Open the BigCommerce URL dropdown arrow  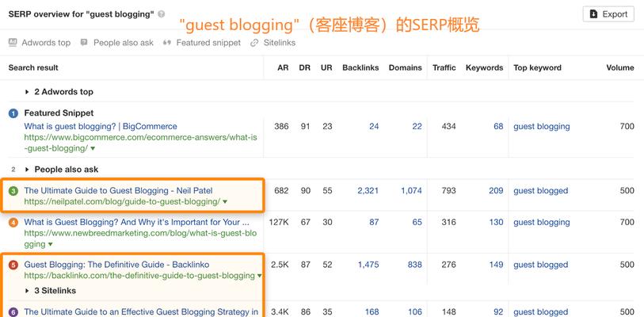click(93, 148)
